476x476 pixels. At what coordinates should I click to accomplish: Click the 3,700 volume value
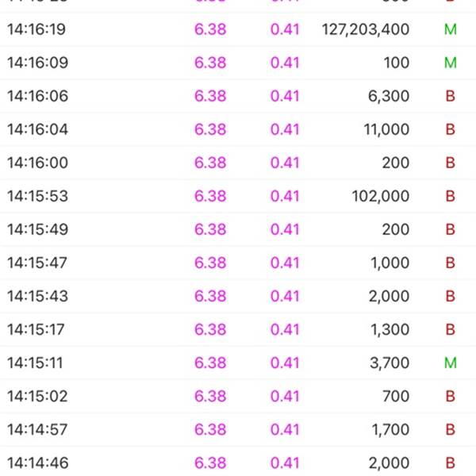[390, 363]
